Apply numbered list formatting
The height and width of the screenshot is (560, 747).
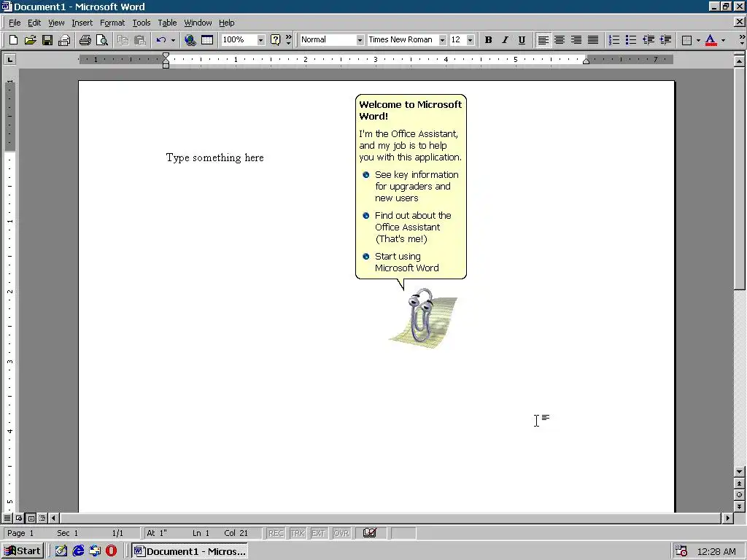click(614, 40)
